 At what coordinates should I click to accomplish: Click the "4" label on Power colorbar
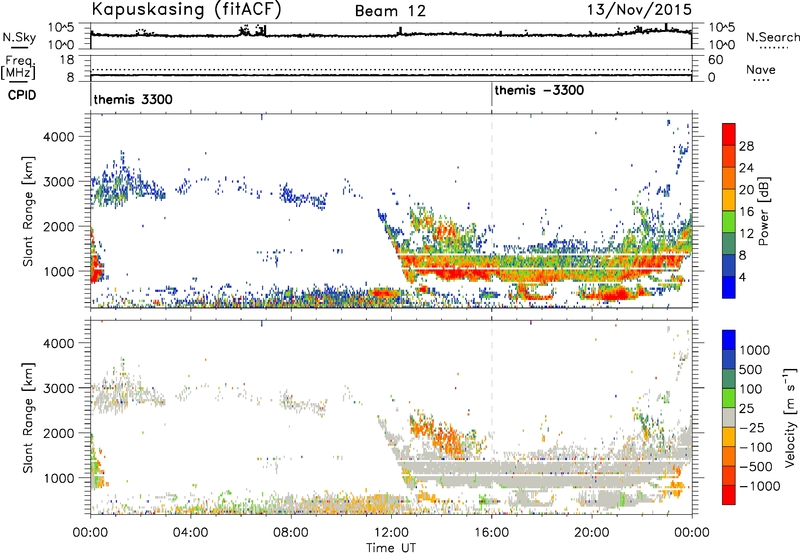[x=742, y=277]
